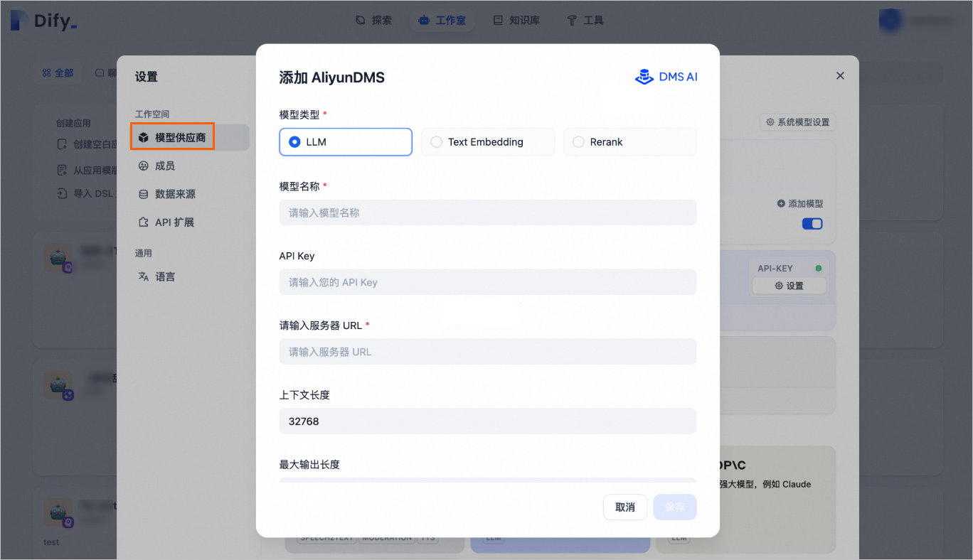This screenshot has height=560, width=973.
Task: Switch to the 工作室 tab
Action: point(442,20)
